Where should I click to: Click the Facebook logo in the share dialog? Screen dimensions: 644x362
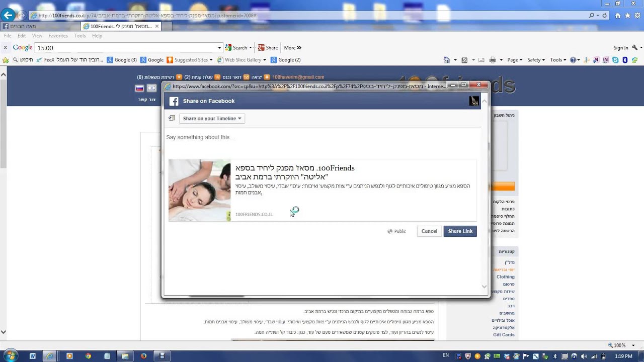[174, 101]
